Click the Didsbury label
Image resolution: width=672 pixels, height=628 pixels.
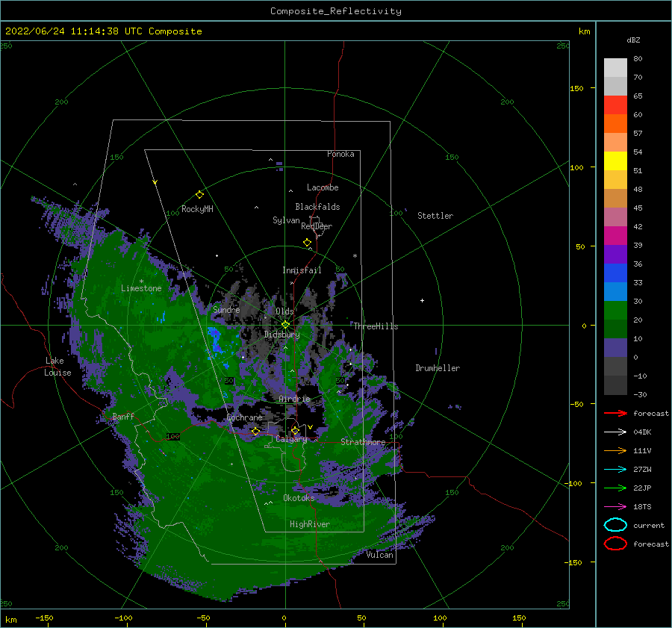point(281,335)
